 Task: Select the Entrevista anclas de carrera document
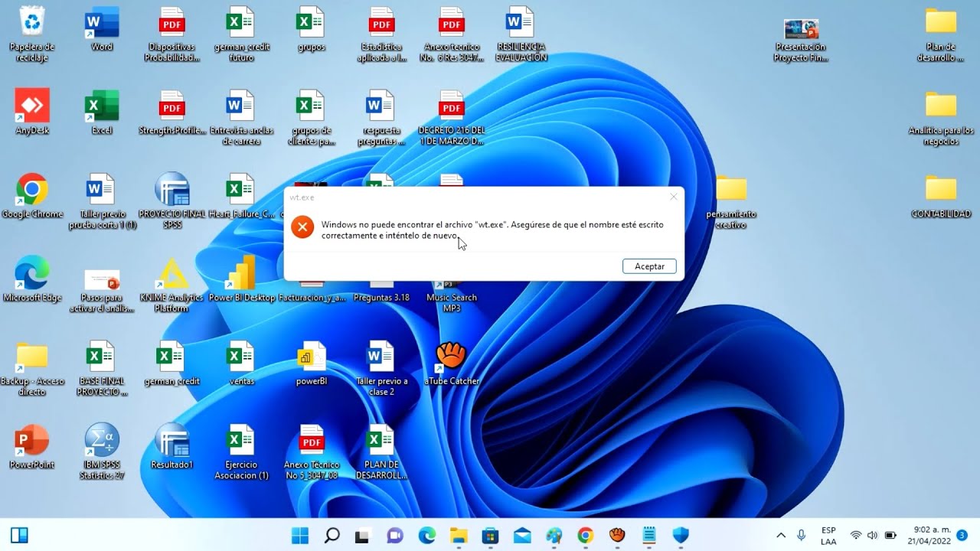(x=241, y=118)
